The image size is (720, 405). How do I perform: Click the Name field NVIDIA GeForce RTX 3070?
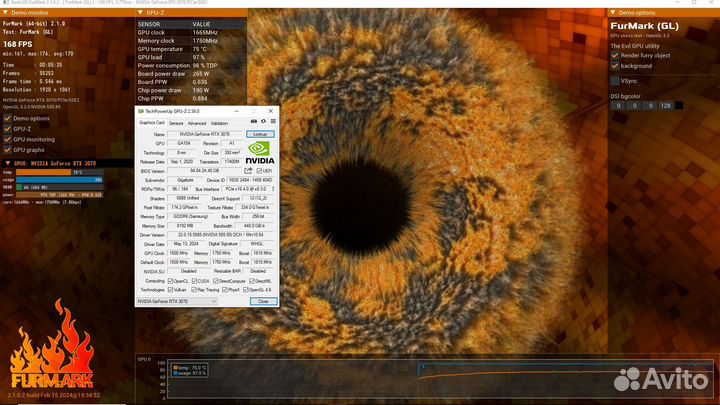205,134
